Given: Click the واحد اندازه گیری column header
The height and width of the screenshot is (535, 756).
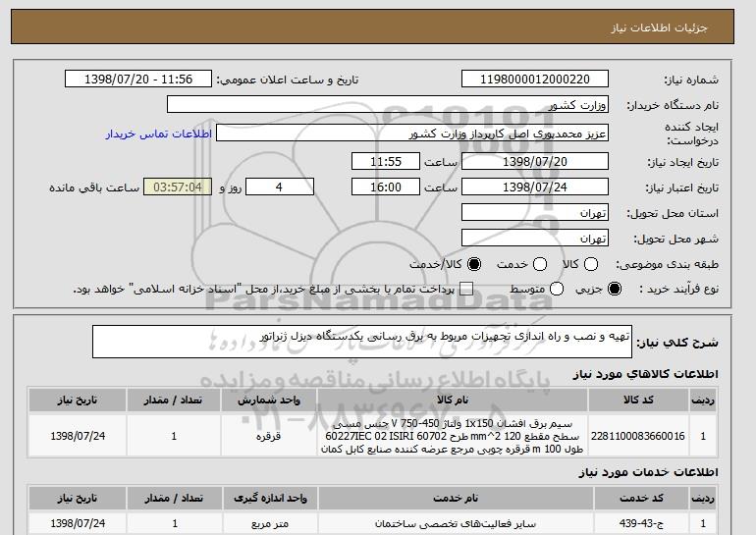Looking at the screenshot, I should point(270,498).
